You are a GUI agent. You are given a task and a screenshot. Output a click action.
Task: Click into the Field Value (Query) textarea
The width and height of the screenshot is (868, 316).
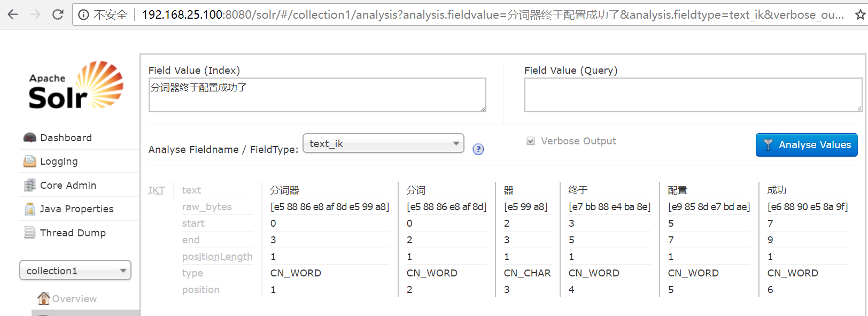(693, 95)
